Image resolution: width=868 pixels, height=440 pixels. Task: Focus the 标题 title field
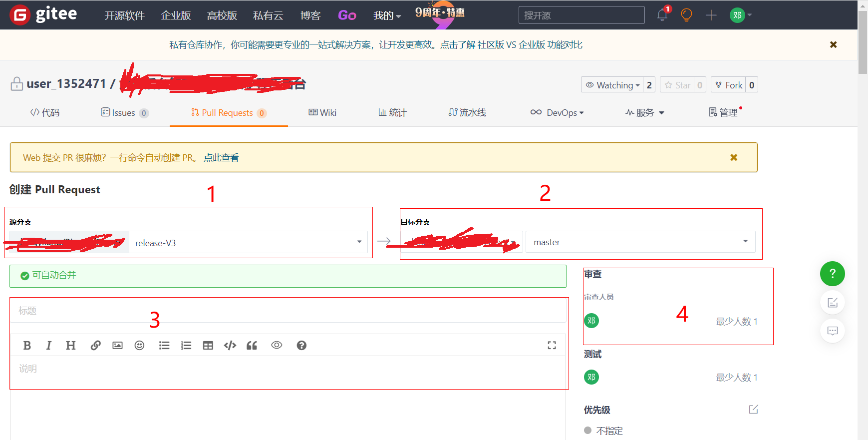coord(289,311)
